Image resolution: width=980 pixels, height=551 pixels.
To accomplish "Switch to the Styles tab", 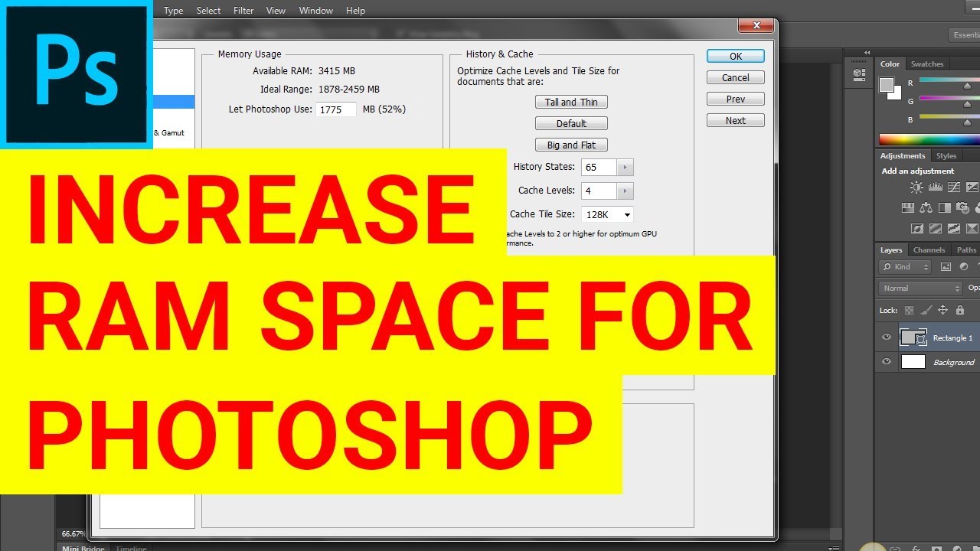I will (x=946, y=156).
